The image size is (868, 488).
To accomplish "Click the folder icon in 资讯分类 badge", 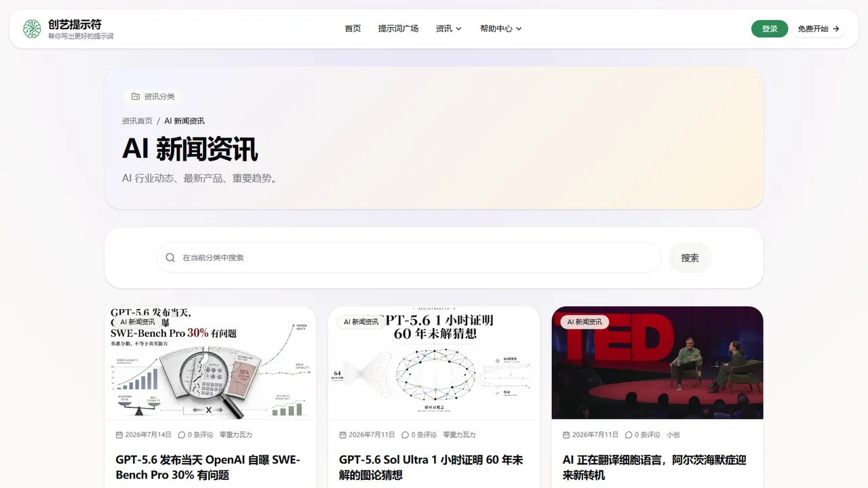I will (x=136, y=96).
